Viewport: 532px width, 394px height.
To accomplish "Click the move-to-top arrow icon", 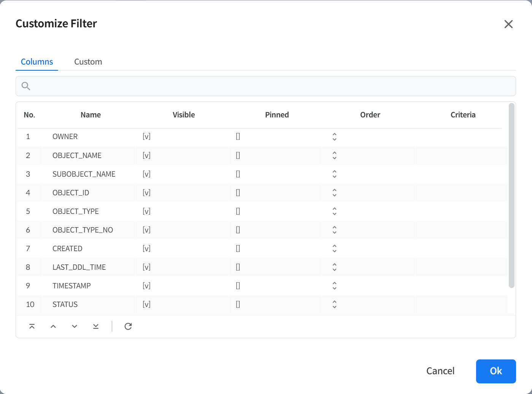I will click(x=32, y=326).
